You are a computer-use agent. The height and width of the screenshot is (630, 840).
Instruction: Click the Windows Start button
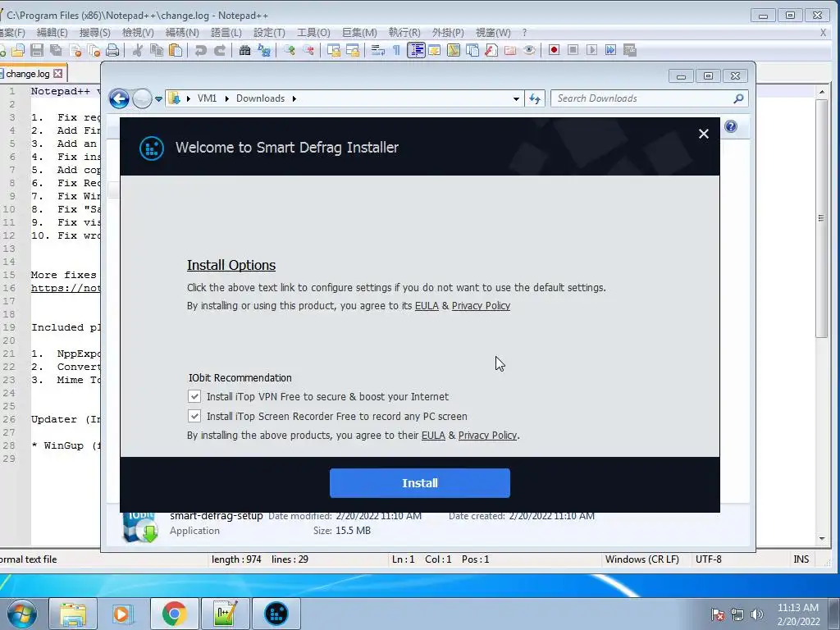point(21,614)
